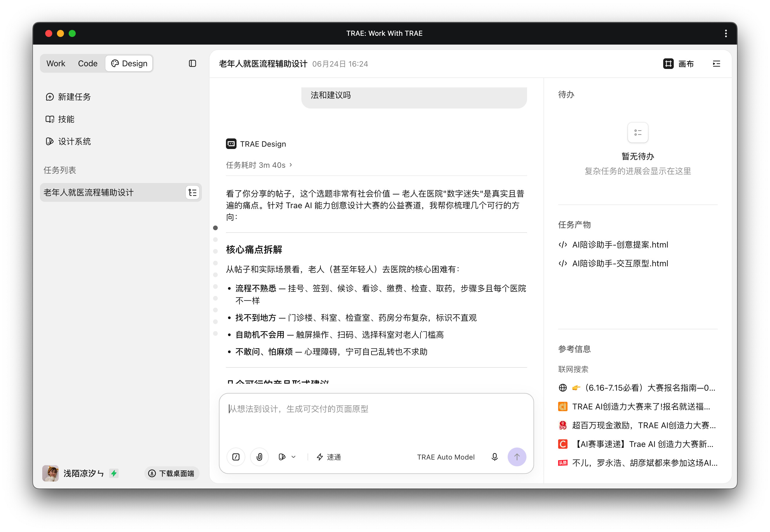The width and height of the screenshot is (770, 532).
Task: Switch to the Code tab
Action: [x=88, y=63]
